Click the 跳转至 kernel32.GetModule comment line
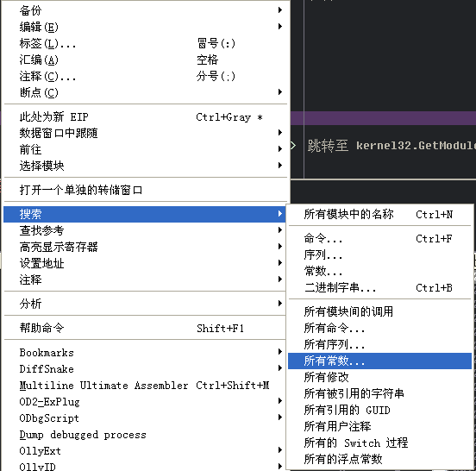The width and height of the screenshot is (476, 471). tap(391, 146)
